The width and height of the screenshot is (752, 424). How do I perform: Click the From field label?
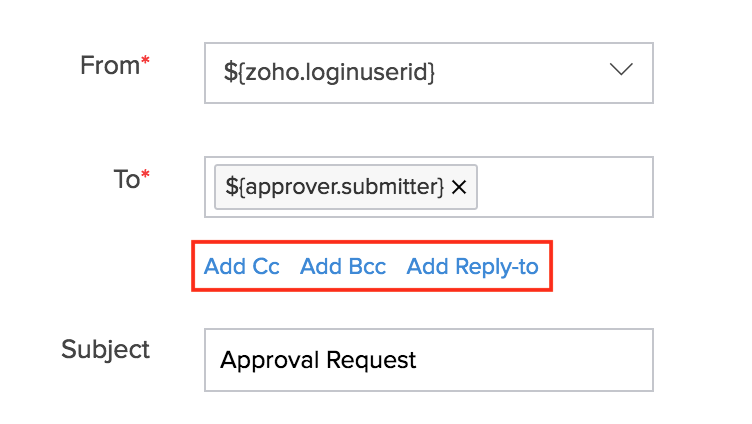[110, 65]
